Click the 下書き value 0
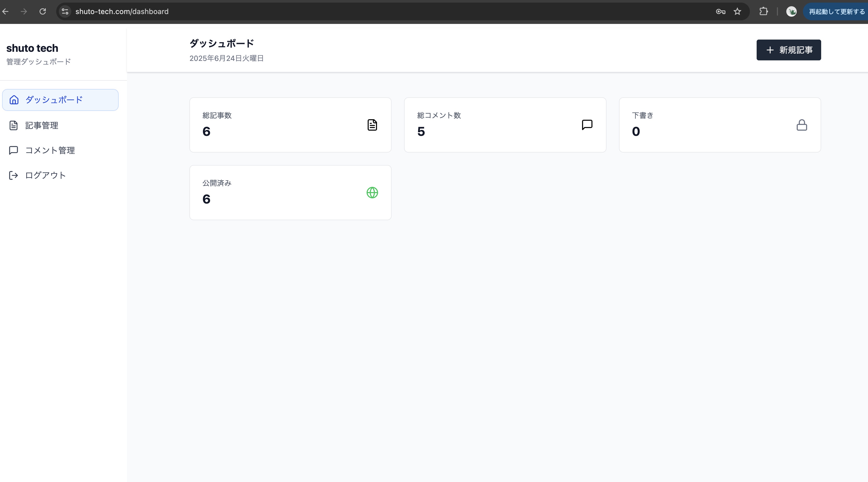Image resolution: width=868 pixels, height=482 pixels. [636, 131]
